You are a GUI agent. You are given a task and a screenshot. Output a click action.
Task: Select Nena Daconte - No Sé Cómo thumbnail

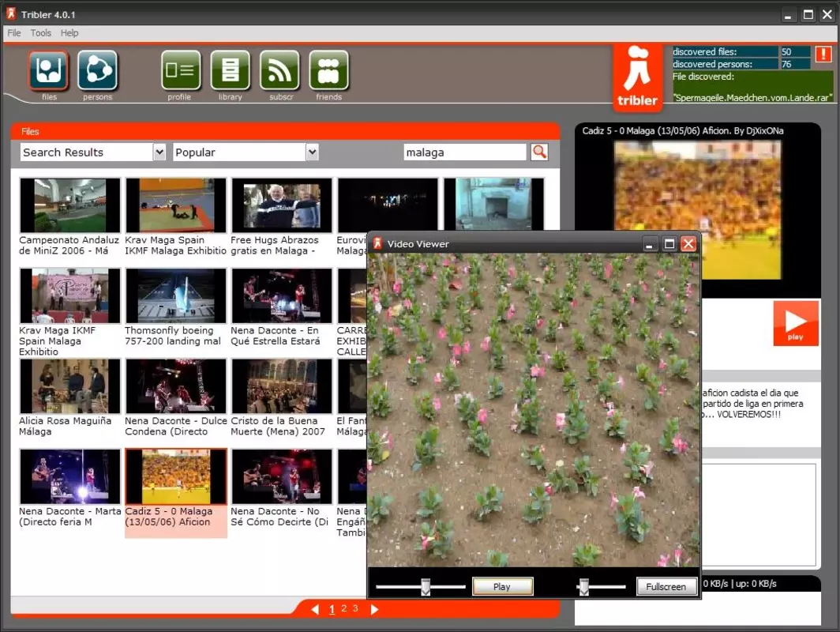(282, 476)
